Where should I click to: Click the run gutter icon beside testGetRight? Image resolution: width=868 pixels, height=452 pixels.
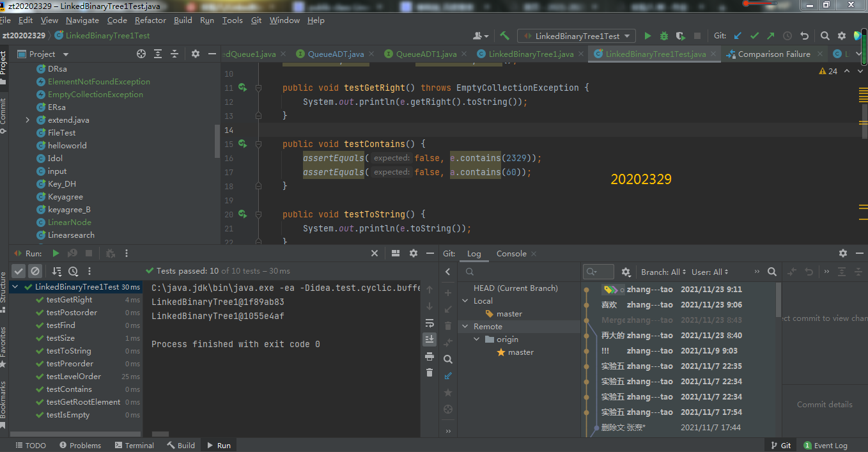[243, 87]
